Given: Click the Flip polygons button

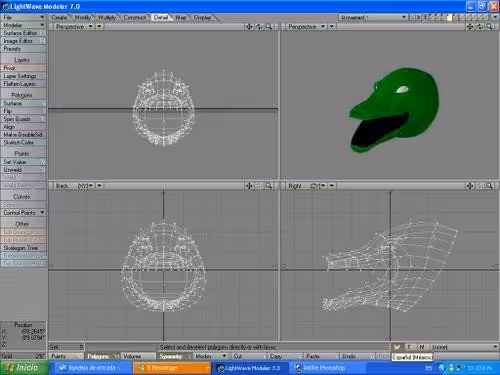Looking at the screenshot, I should click(x=23, y=111).
